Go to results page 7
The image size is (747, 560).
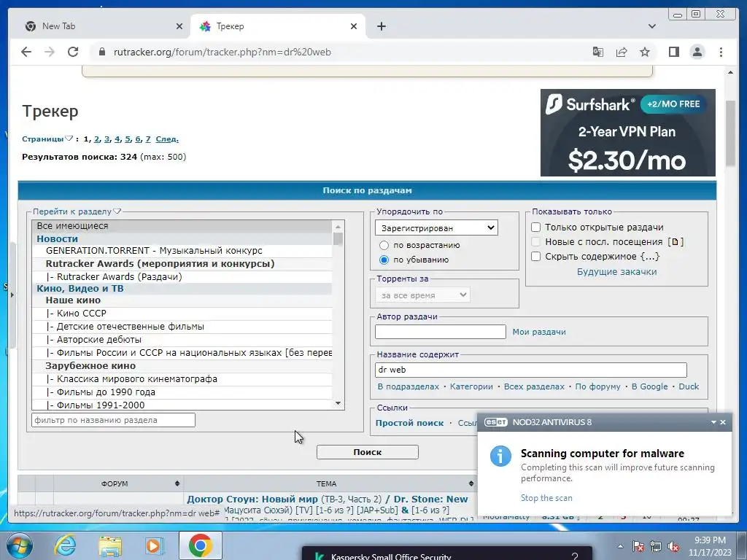click(x=147, y=139)
